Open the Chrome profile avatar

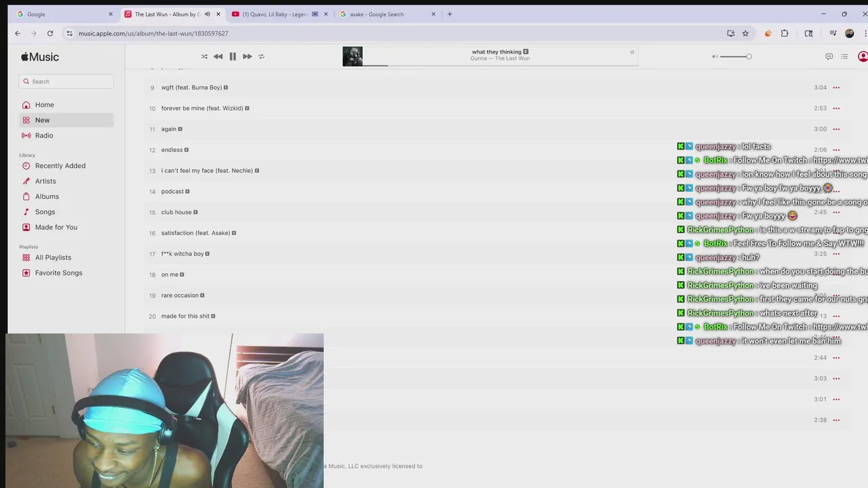tap(849, 33)
